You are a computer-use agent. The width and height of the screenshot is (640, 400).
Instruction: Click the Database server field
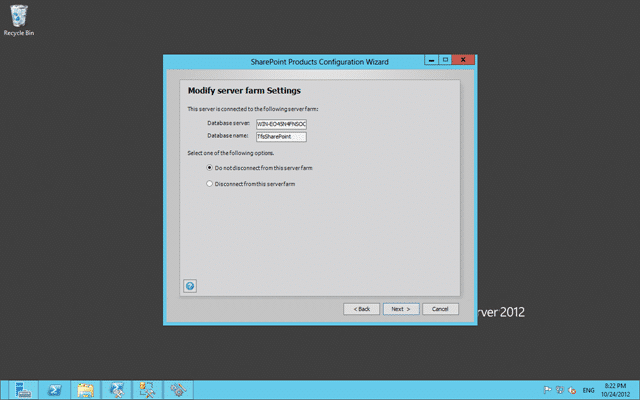pos(281,124)
